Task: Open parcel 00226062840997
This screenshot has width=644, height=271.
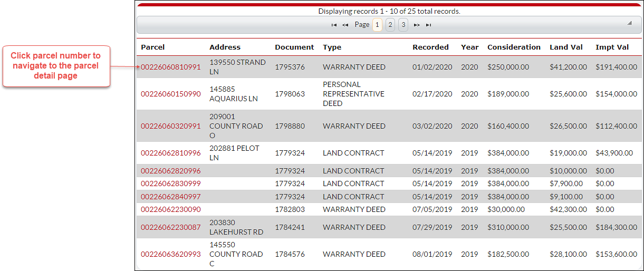Action: 171,197
